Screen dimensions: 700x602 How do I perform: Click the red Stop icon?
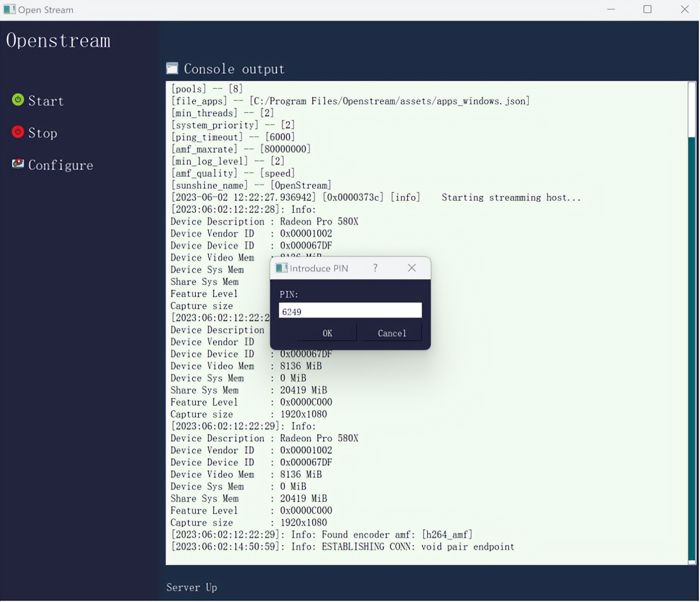tap(18, 132)
